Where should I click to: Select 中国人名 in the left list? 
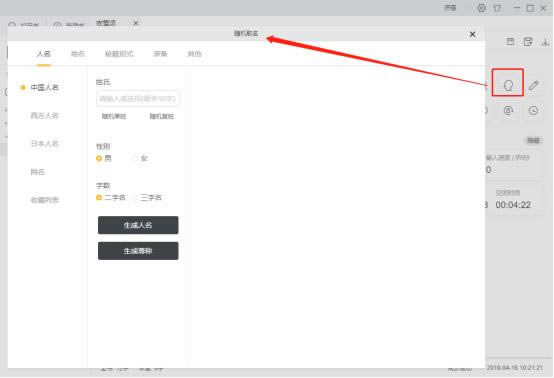pyautogui.click(x=45, y=87)
